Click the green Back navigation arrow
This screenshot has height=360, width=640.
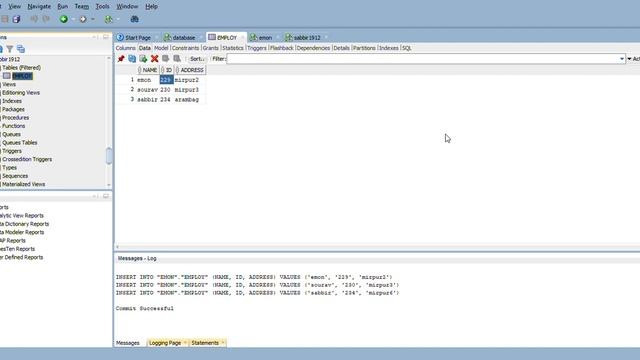(64, 19)
